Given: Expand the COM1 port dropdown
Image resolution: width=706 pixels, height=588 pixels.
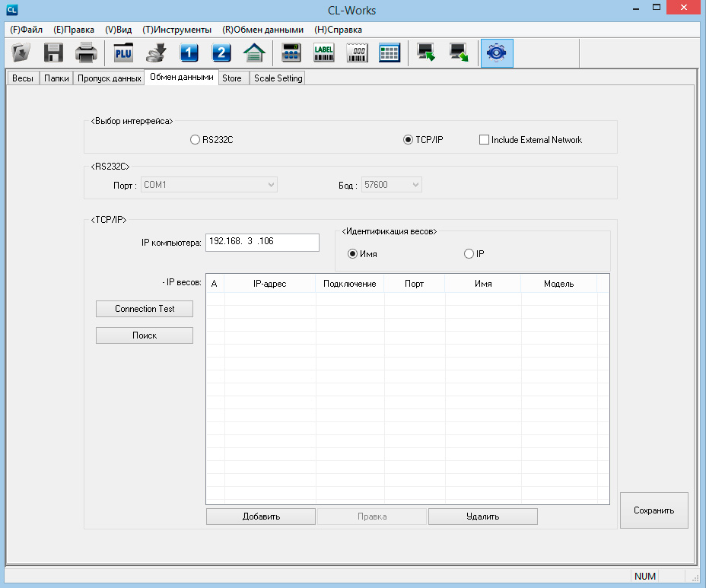Looking at the screenshot, I should click(x=271, y=185).
